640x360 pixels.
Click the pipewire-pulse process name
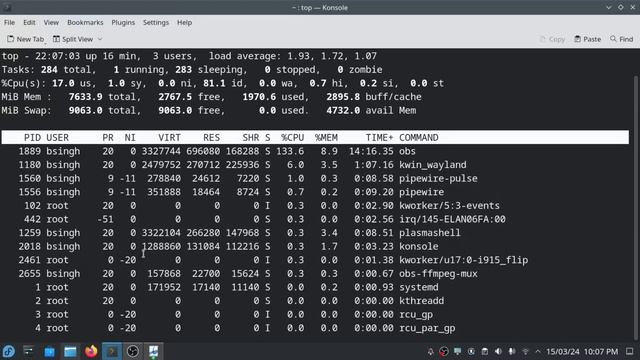point(438,178)
